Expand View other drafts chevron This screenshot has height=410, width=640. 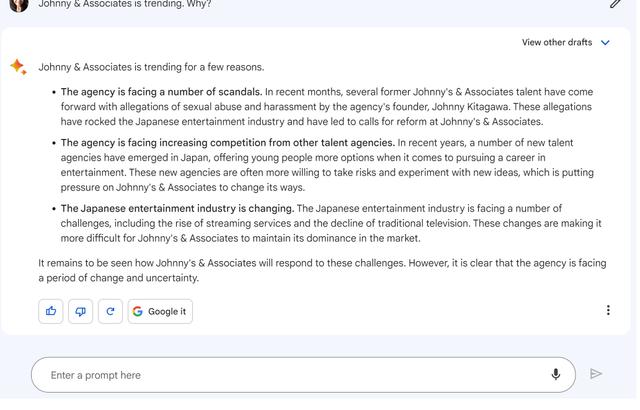coord(605,42)
